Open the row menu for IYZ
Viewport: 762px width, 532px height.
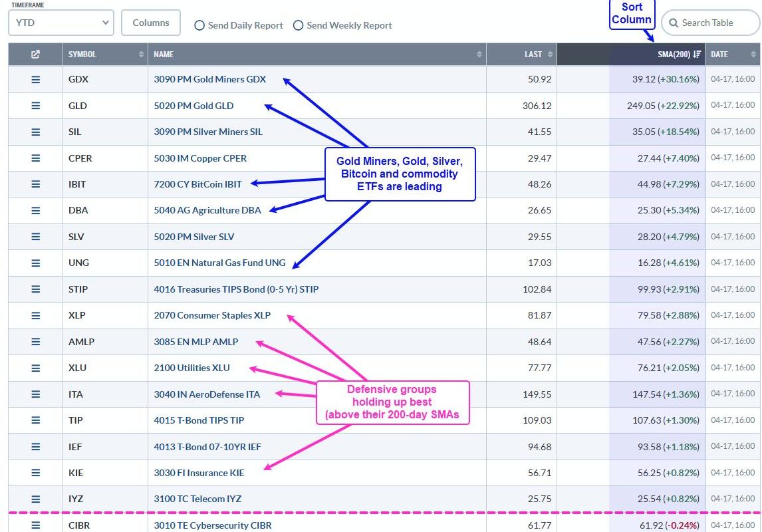[35, 499]
